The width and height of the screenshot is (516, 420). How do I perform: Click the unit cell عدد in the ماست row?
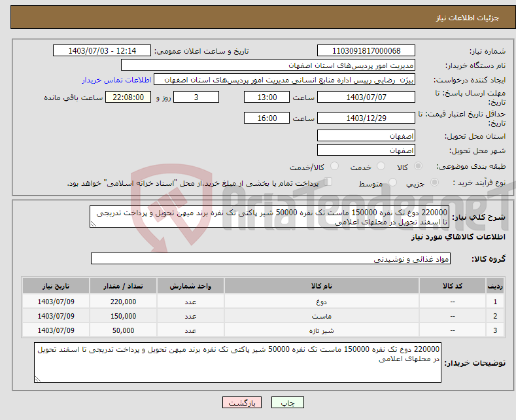click(x=190, y=316)
